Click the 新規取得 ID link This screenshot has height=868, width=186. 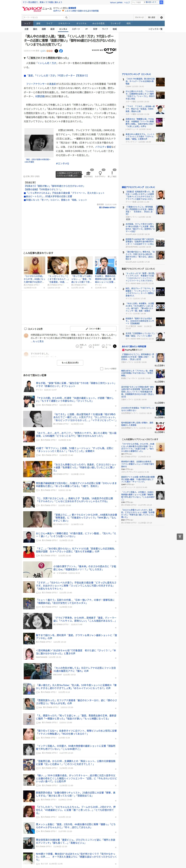[x=72, y=8]
